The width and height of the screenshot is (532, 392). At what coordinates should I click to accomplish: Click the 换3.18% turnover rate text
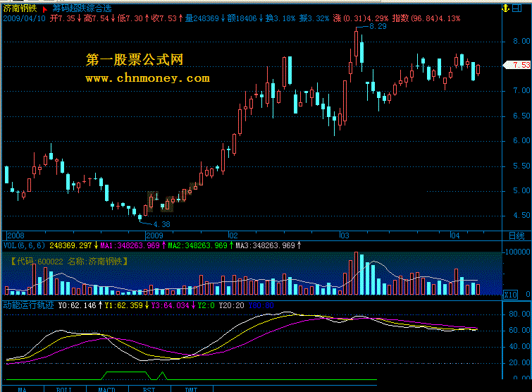coord(280,18)
